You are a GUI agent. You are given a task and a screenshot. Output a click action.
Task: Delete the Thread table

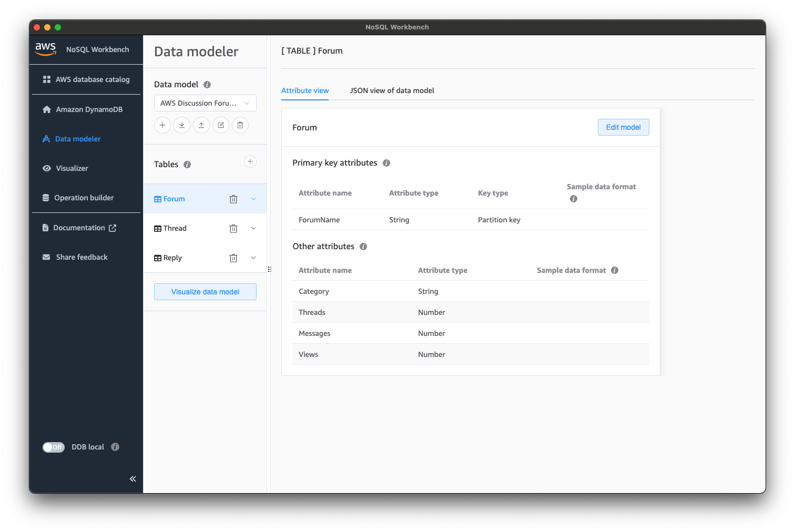click(x=233, y=229)
